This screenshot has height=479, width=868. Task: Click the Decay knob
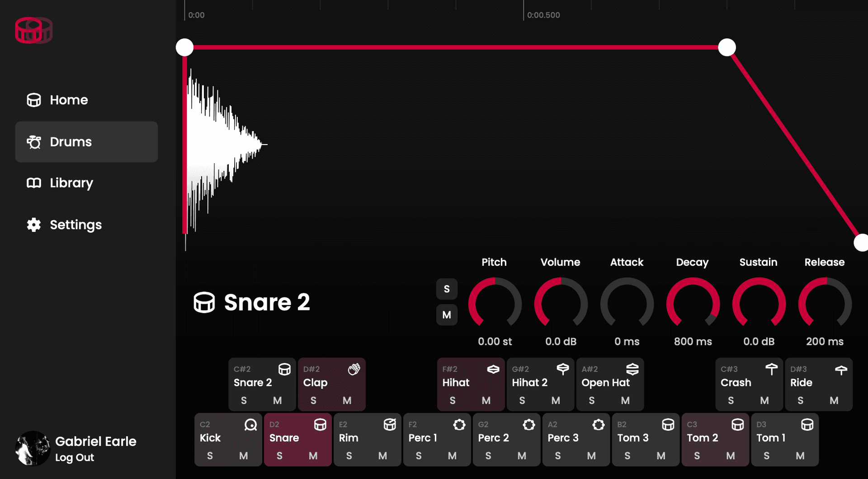pos(693,303)
